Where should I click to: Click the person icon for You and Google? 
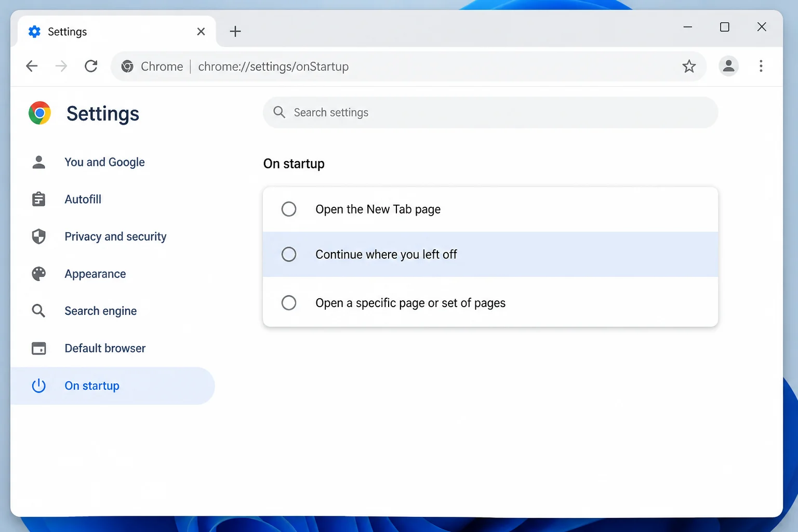[x=38, y=162]
